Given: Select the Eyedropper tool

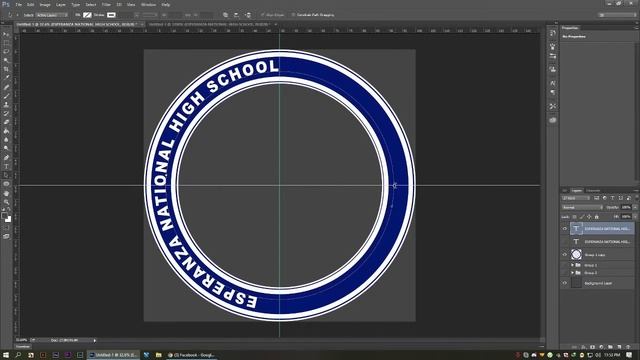Looking at the screenshot, I should pyautogui.click(x=6, y=78).
